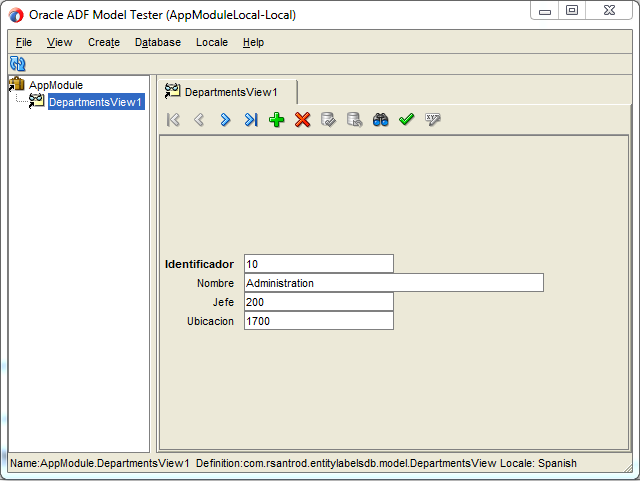Click the Locale: Spanish status bar text

pos(538,463)
